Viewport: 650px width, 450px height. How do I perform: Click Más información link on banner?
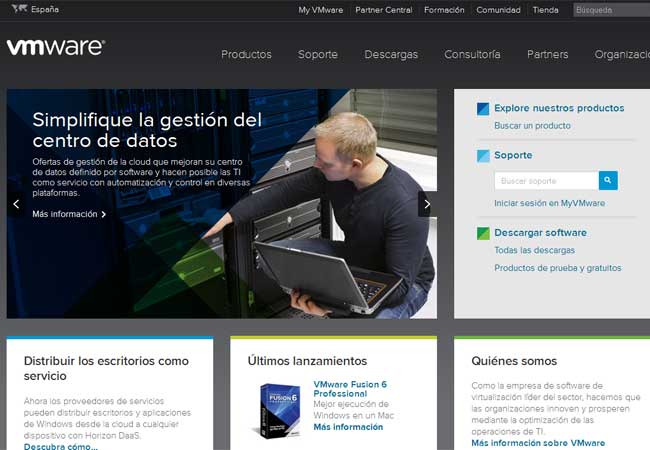(x=68, y=214)
